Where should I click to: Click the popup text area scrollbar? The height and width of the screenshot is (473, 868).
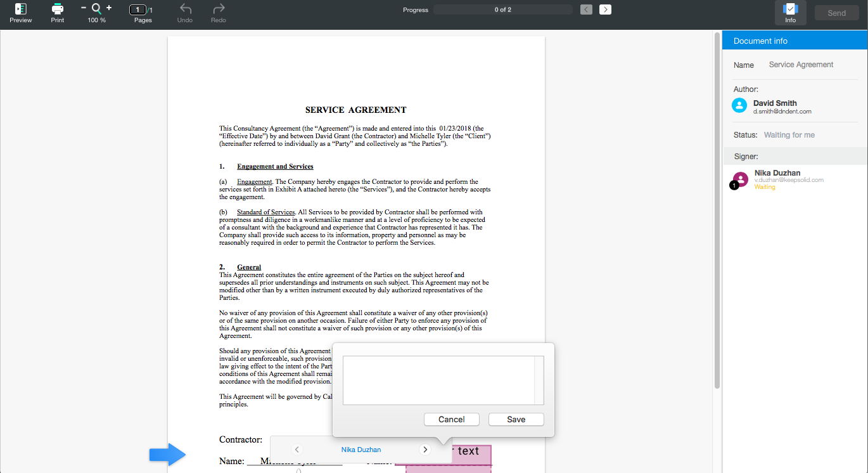(539, 380)
